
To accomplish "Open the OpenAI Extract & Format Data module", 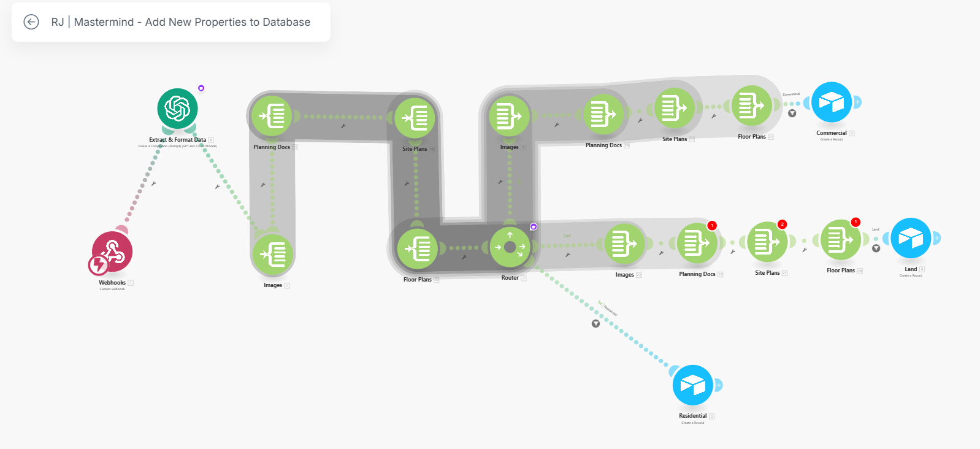I will (177, 109).
